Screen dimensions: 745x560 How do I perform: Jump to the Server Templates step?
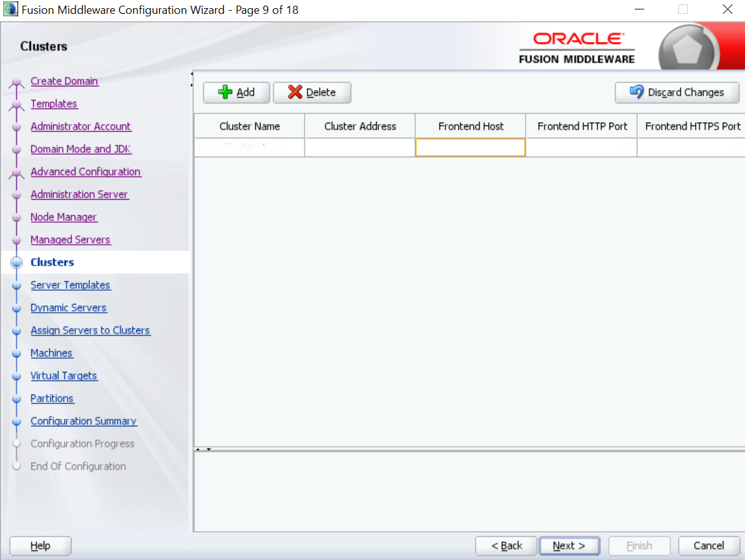tap(71, 285)
